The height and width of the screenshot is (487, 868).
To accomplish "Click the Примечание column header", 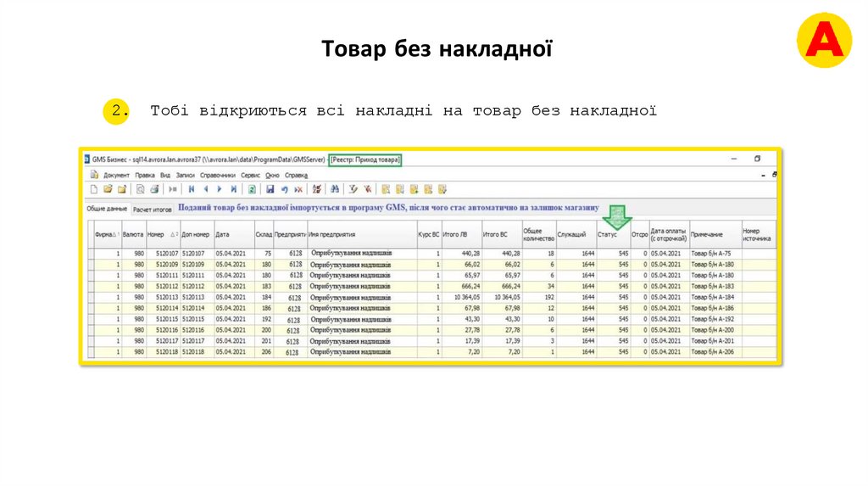I will 715,234.
